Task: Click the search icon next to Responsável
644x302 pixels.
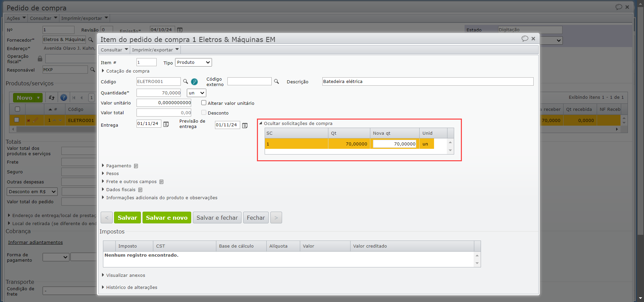Action: point(93,70)
